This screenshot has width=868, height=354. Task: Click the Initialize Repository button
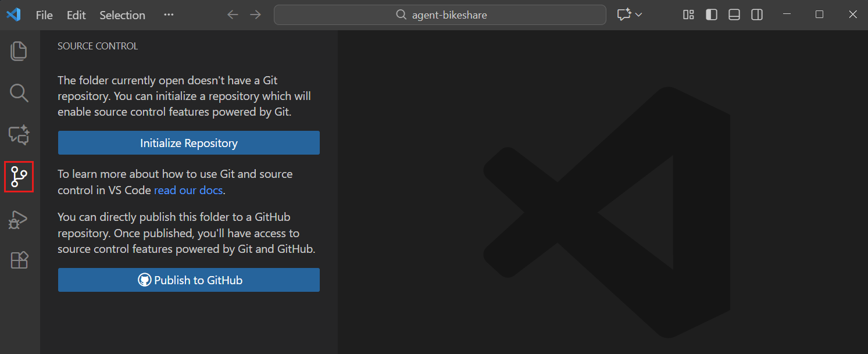click(188, 142)
